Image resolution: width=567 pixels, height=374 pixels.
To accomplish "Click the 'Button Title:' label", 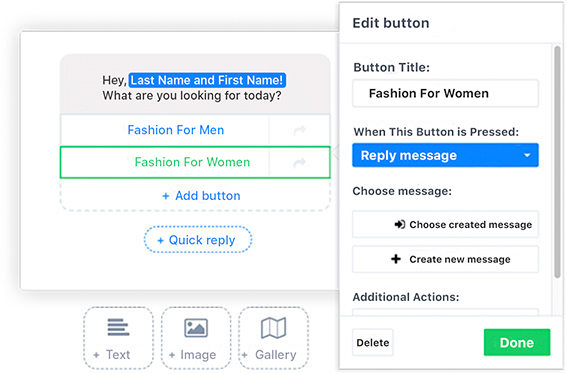I will click(x=392, y=67).
